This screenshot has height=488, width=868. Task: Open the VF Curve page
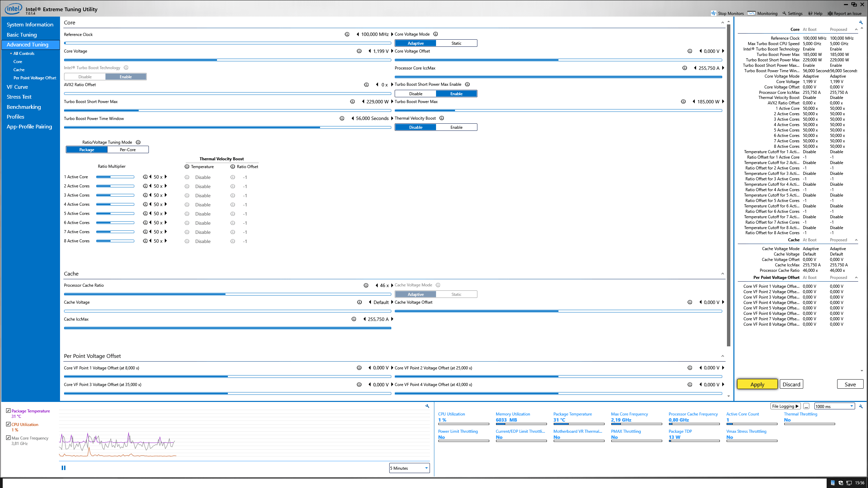(x=17, y=87)
